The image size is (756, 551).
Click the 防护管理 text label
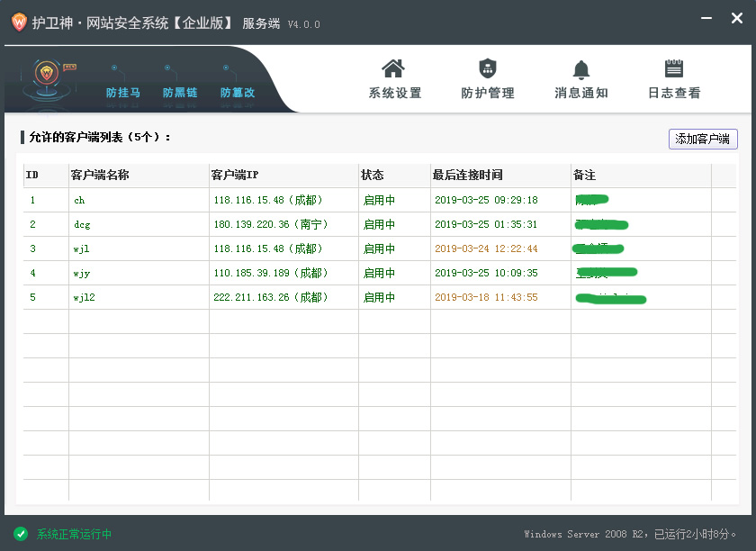click(x=488, y=93)
